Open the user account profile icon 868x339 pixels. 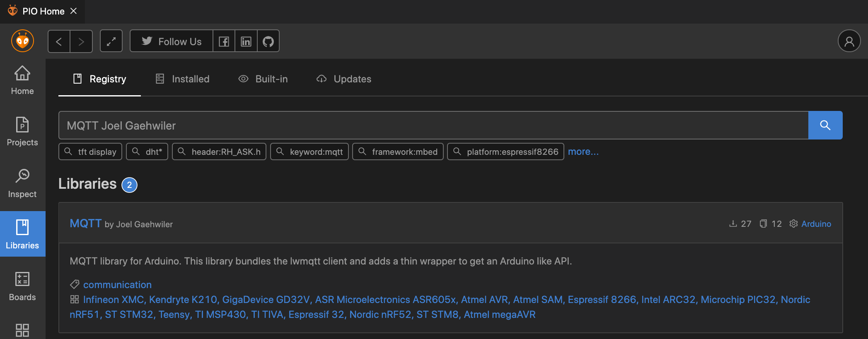point(849,41)
